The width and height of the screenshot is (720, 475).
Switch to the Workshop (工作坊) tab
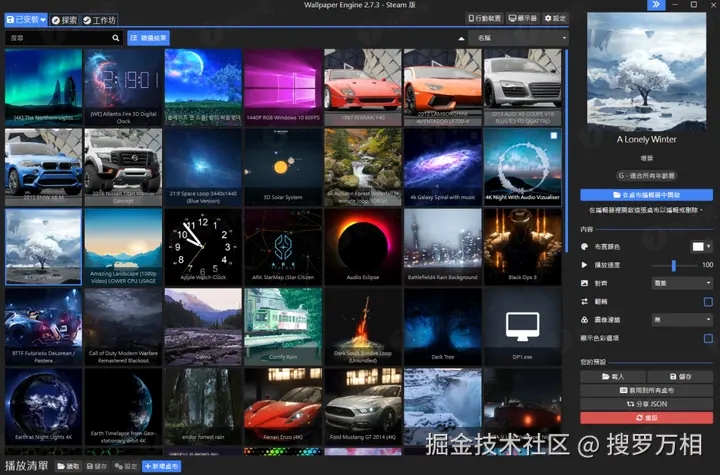(99, 20)
